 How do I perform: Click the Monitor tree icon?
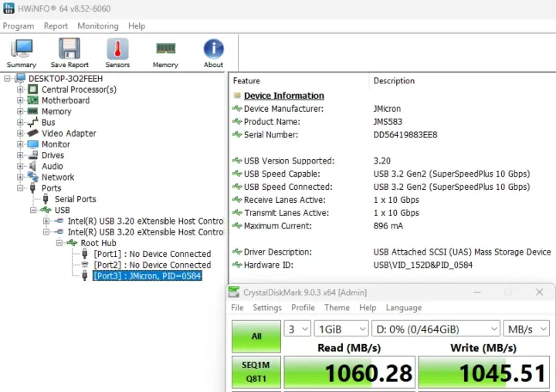pyautogui.click(x=32, y=144)
